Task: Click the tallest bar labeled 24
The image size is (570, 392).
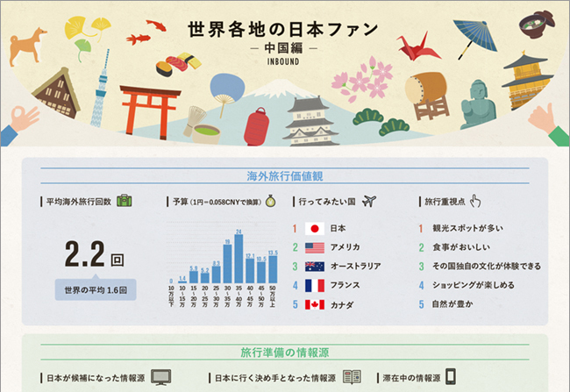Action: pyautogui.click(x=239, y=259)
